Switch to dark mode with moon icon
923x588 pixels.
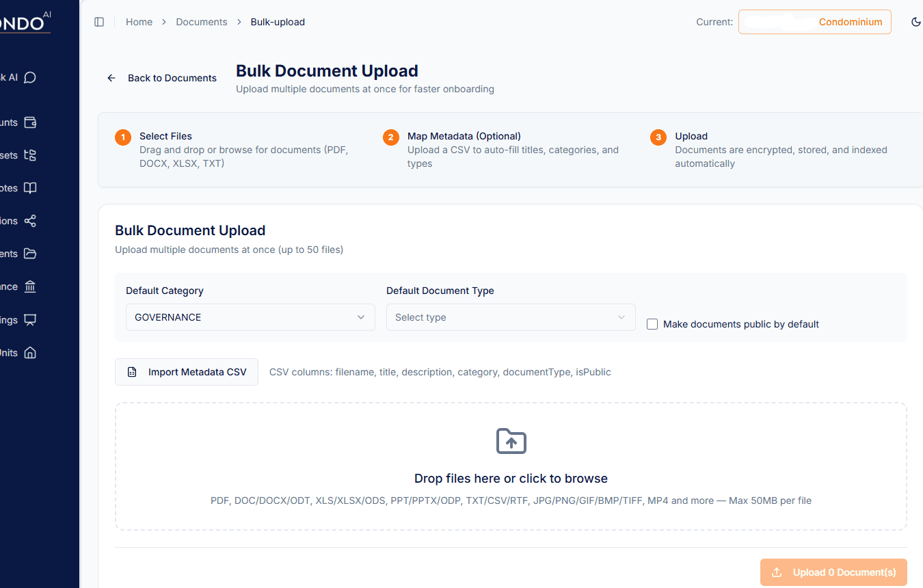coord(916,22)
